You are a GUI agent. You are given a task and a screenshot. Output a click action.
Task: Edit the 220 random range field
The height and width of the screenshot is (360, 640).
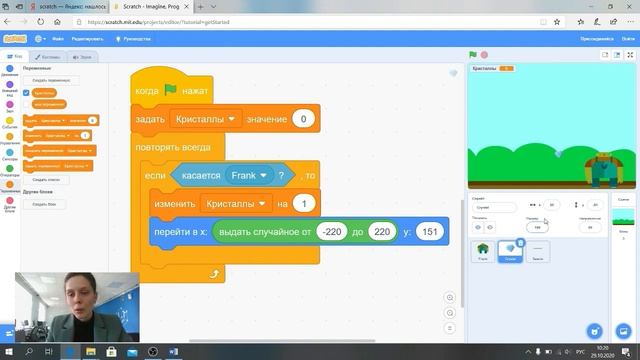(x=382, y=232)
